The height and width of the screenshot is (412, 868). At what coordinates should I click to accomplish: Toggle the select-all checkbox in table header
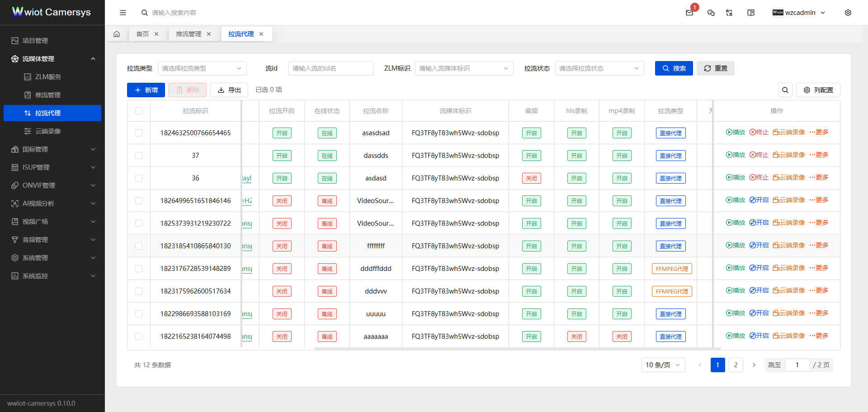[x=139, y=111]
